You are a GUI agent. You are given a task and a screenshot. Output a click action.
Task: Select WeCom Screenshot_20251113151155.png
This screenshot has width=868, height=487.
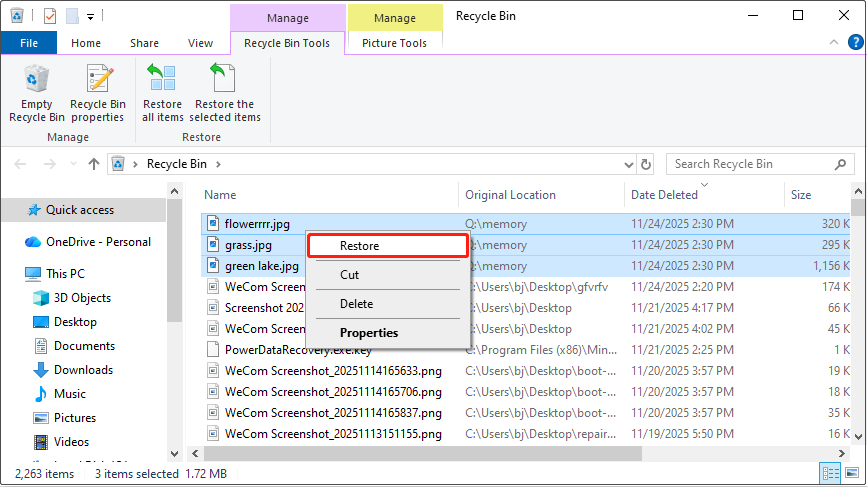[333, 434]
